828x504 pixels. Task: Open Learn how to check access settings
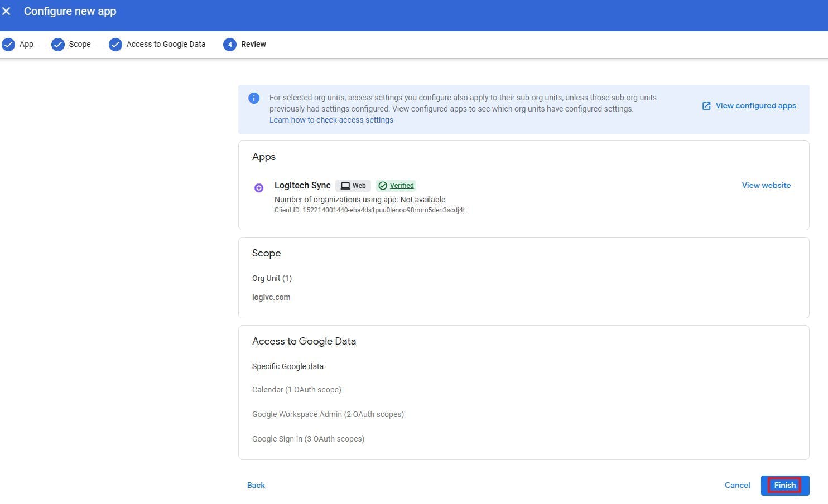pyautogui.click(x=331, y=120)
